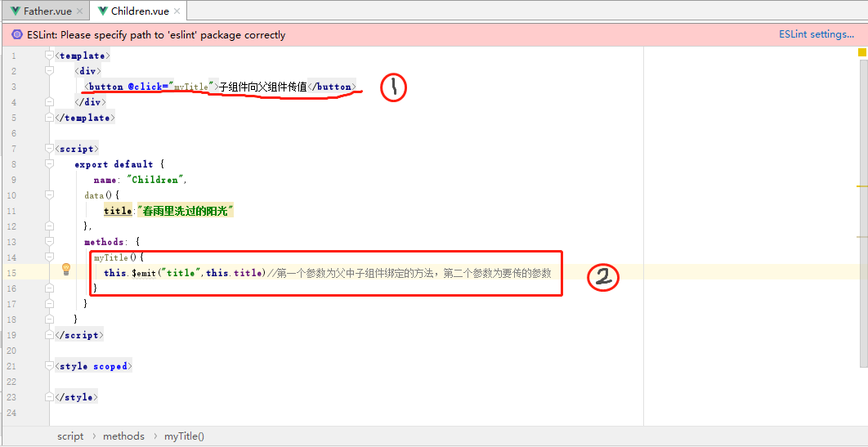
Task: Click line number 24 in the gutter
Action: tap(12, 413)
